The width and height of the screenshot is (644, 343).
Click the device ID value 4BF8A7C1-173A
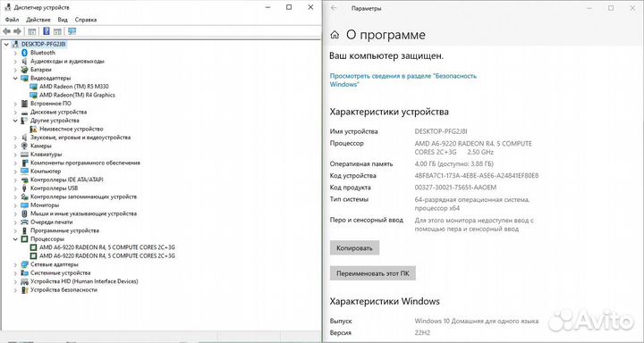477,176
